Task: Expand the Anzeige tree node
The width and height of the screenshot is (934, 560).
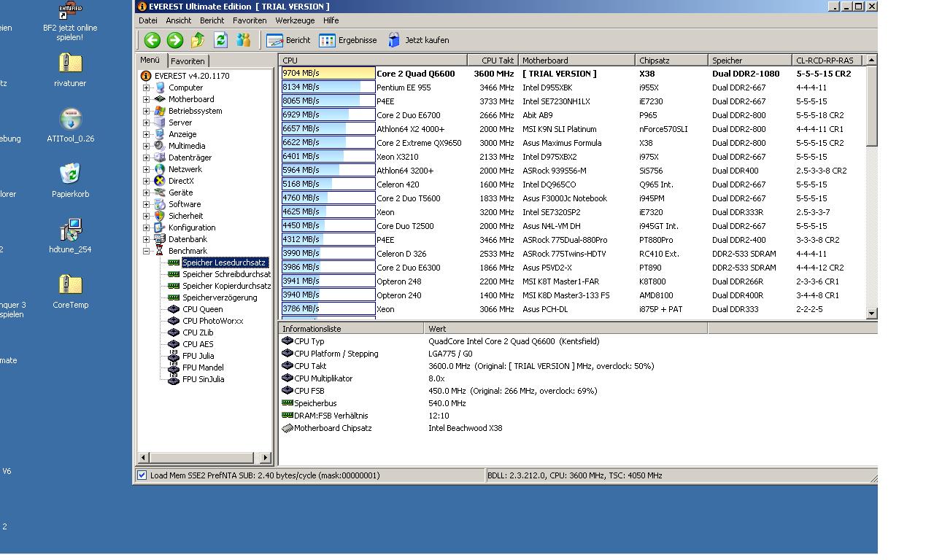Action: coord(146,134)
